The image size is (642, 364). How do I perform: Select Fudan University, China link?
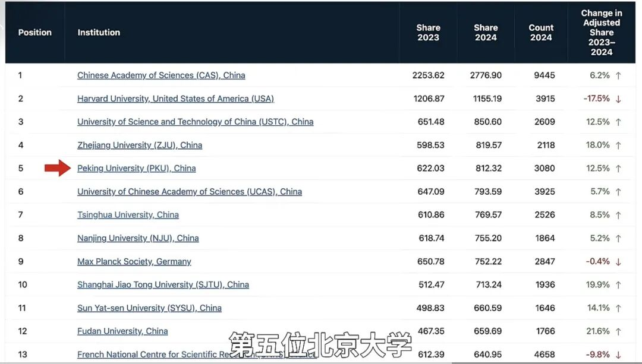[x=122, y=331]
